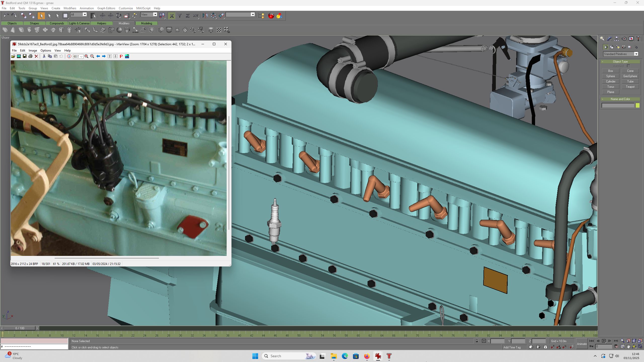Click IrfanView save disk icon
644x362 pixels.
tap(25, 56)
